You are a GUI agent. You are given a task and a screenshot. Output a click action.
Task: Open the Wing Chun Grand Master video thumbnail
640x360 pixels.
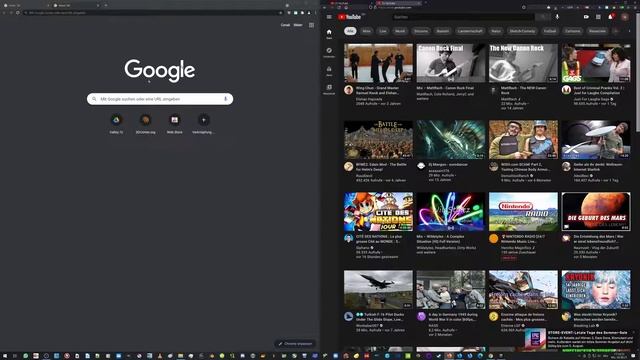(378, 63)
